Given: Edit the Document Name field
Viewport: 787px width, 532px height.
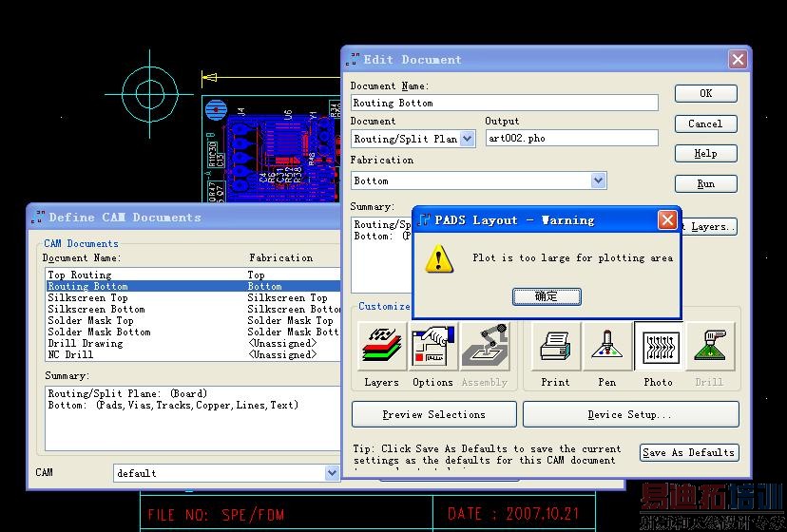Looking at the screenshot, I should tap(505, 103).
